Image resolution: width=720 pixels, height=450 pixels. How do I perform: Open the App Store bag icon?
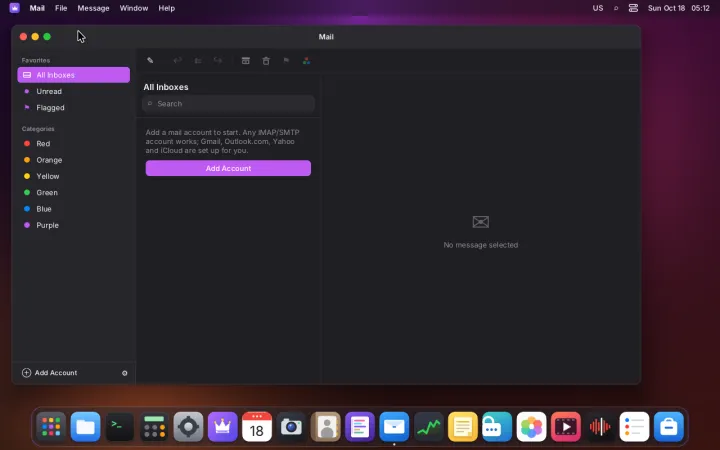[669, 427]
